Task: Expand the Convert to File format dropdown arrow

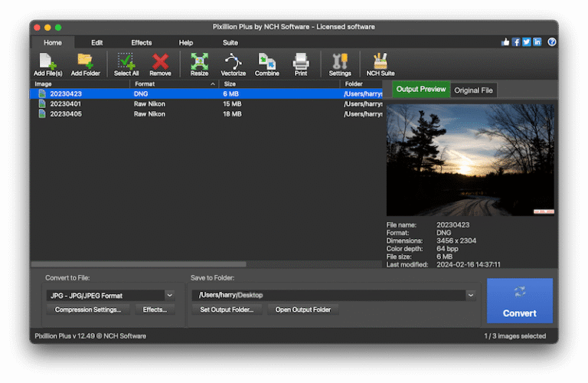Action: [x=169, y=296]
